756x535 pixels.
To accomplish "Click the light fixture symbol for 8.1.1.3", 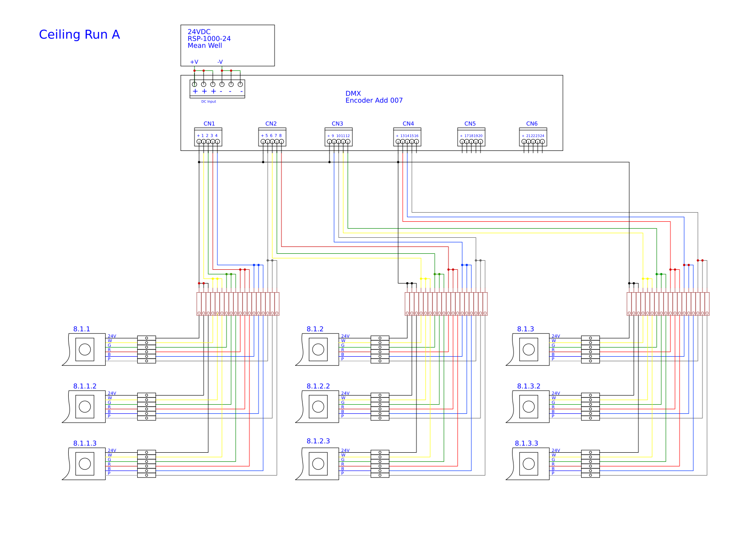I will coord(84,464).
